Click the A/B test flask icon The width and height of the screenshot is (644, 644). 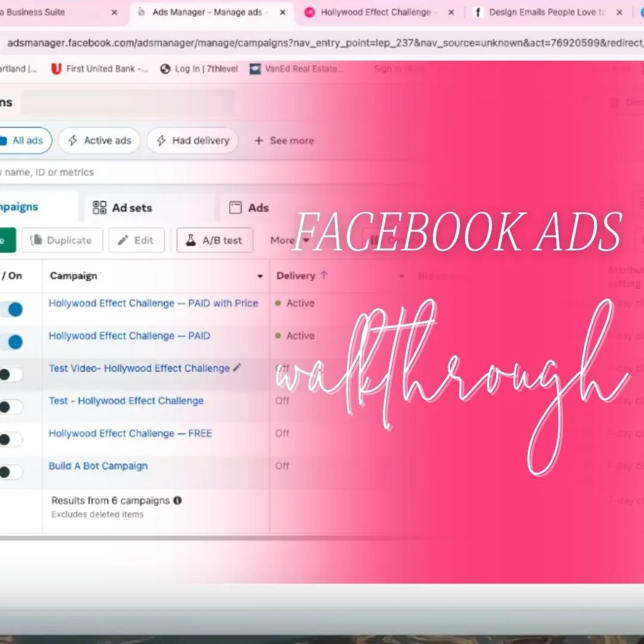click(x=191, y=240)
